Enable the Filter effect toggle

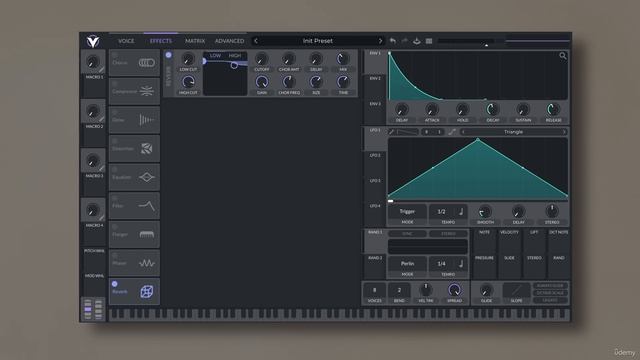[x=115, y=198]
